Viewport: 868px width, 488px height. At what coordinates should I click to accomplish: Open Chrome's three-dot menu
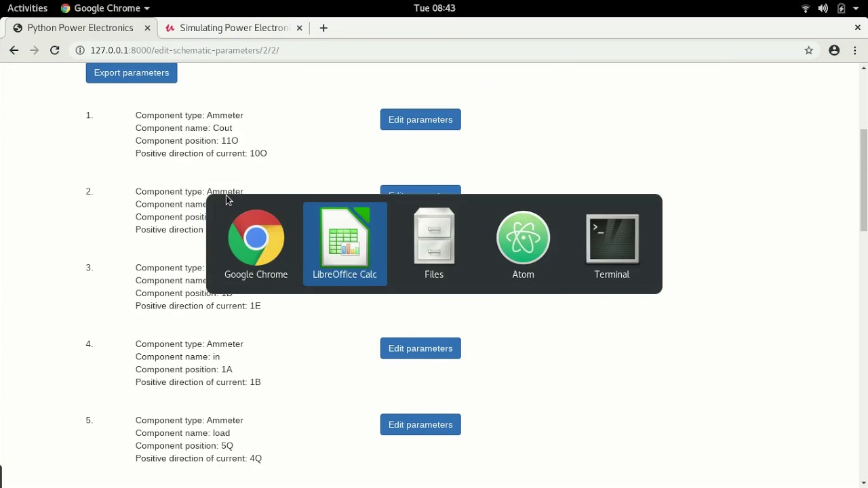[855, 50]
